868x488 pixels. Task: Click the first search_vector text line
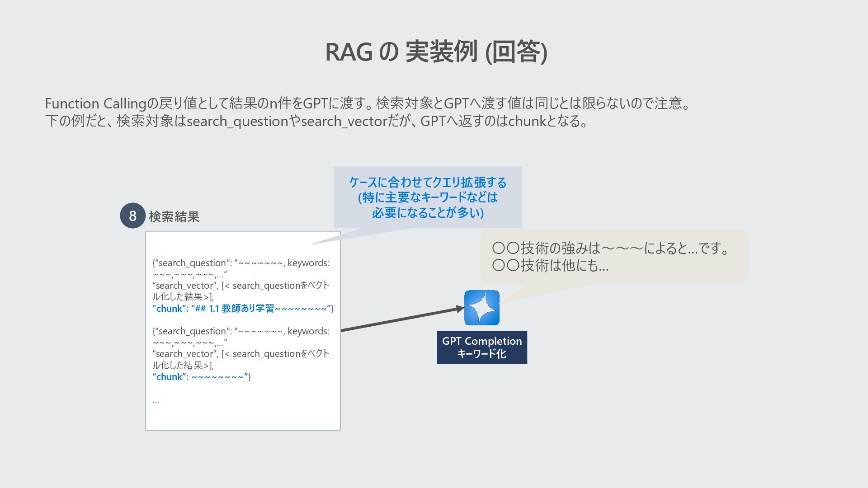(241, 286)
